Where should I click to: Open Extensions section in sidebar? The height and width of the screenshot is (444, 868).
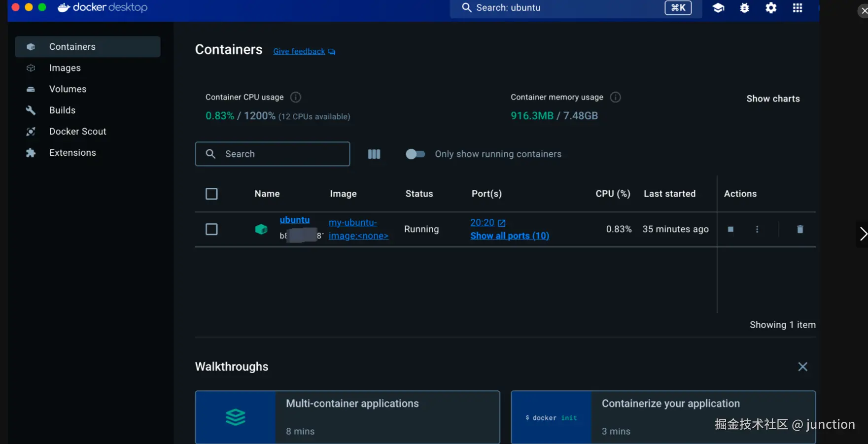88,153
